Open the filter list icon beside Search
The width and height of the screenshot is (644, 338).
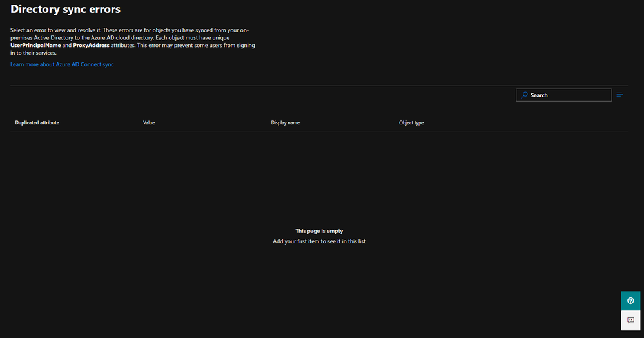620,95
